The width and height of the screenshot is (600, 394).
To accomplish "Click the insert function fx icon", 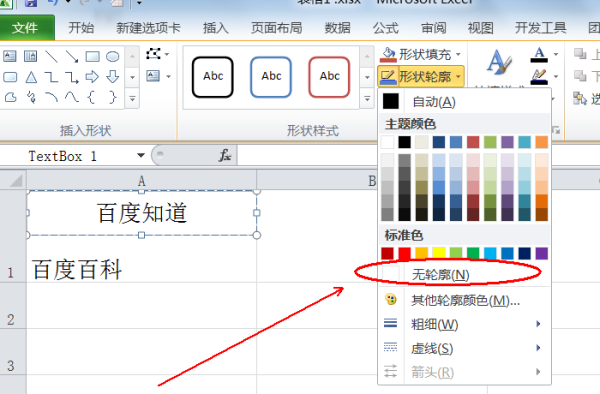I will pos(225,156).
